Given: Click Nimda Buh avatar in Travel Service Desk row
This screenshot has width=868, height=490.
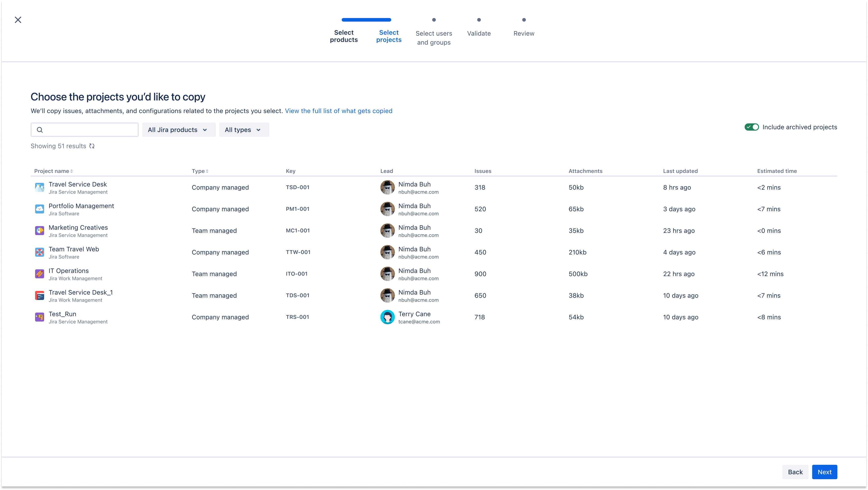Looking at the screenshot, I should point(387,187).
